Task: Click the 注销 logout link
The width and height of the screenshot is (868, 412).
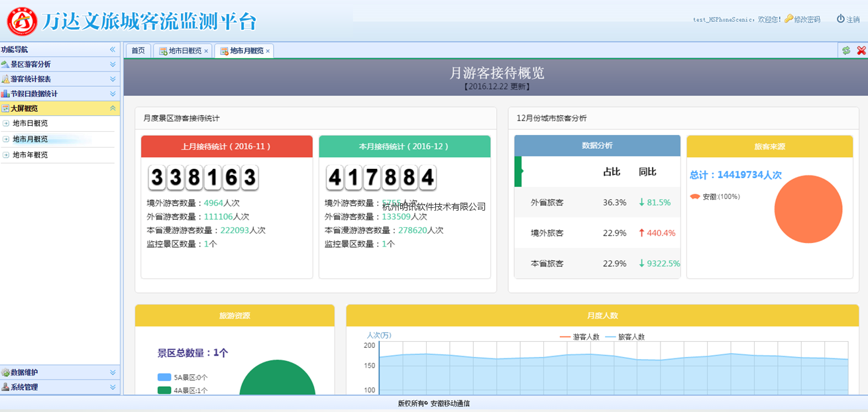Action: tap(853, 20)
